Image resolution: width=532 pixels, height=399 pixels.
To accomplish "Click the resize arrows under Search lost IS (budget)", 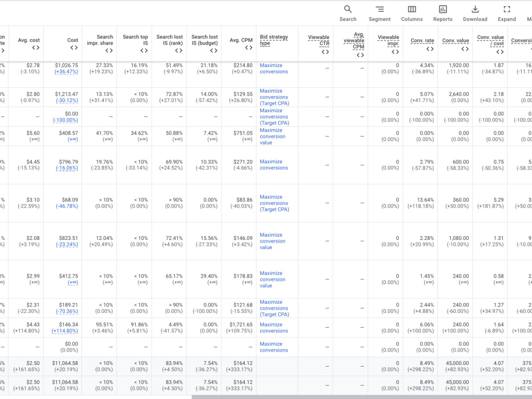I will point(214,51).
